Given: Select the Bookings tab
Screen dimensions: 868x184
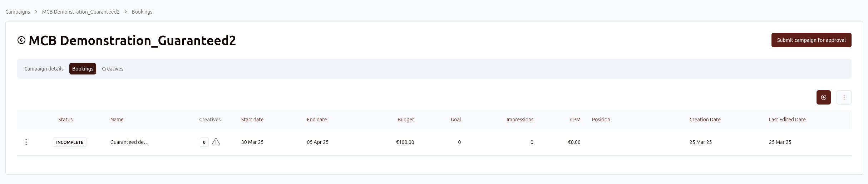Looking at the screenshot, I should [x=83, y=69].
